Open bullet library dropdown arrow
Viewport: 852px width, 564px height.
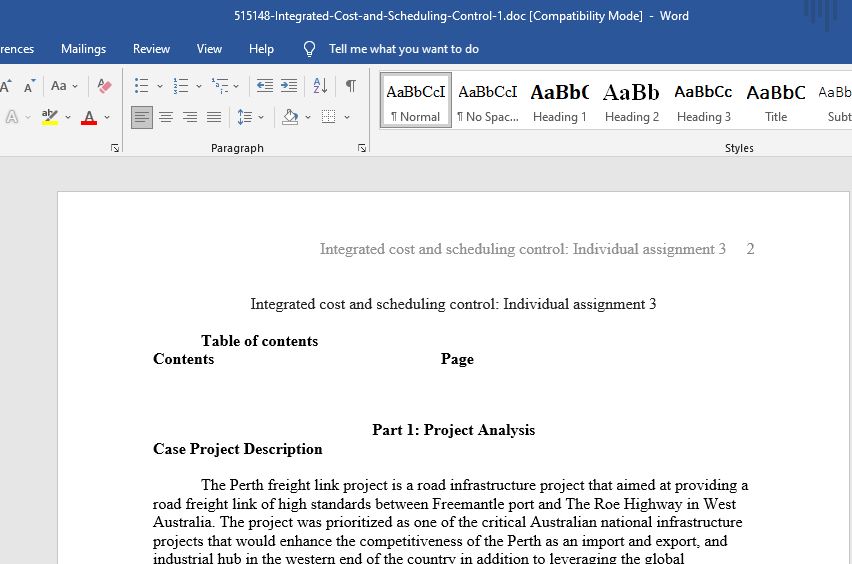coord(160,86)
